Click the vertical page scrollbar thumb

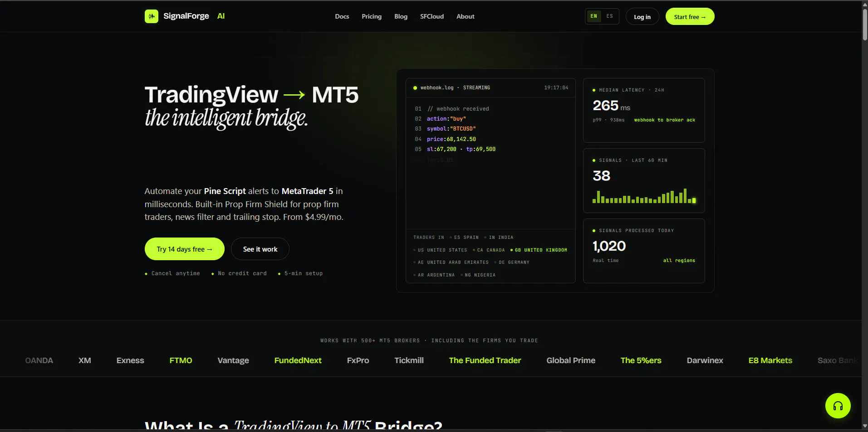[x=865, y=25]
